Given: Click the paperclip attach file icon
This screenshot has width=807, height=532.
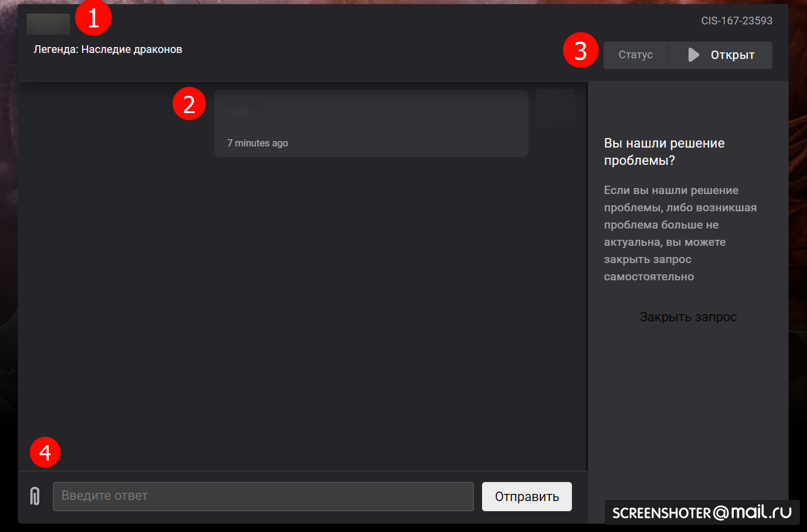Looking at the screenshot, I should point(35,496).
